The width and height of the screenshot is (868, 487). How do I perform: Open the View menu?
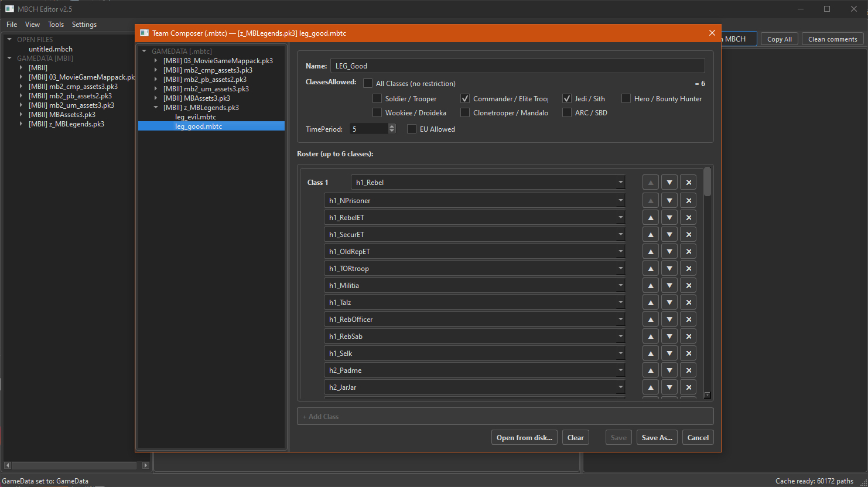tap(32, 25)
